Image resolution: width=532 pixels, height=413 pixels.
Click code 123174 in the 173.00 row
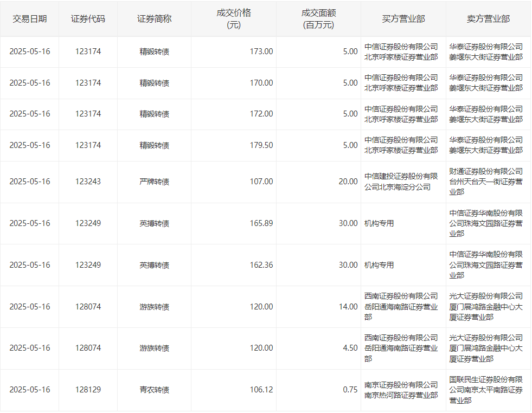[88, 51]
